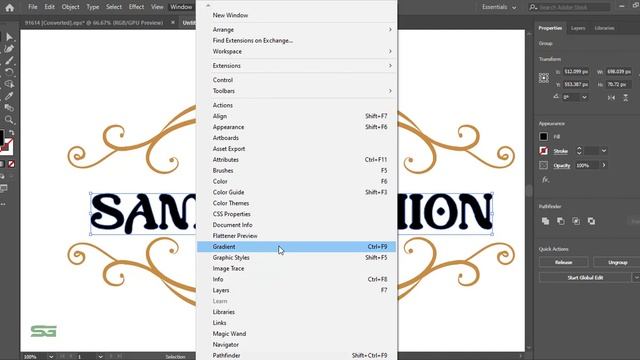
Task: Choose New Window menu entry
Action: click(296, 15)
